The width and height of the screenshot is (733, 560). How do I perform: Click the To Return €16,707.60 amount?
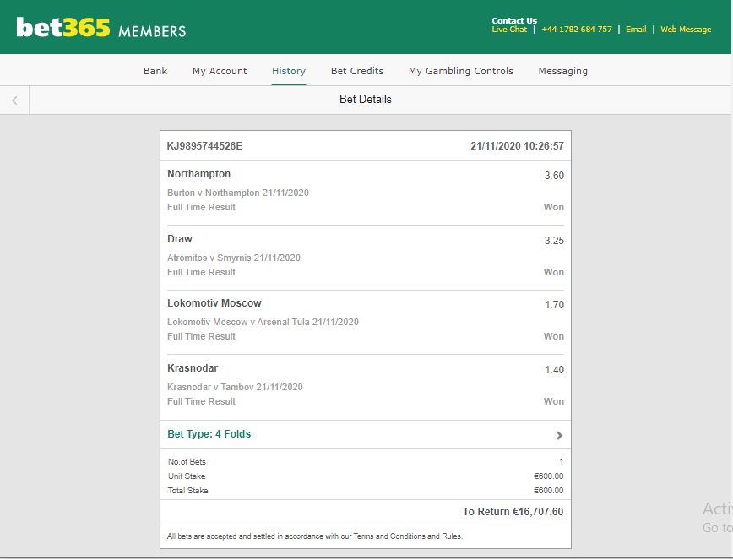tap(513, 512)
